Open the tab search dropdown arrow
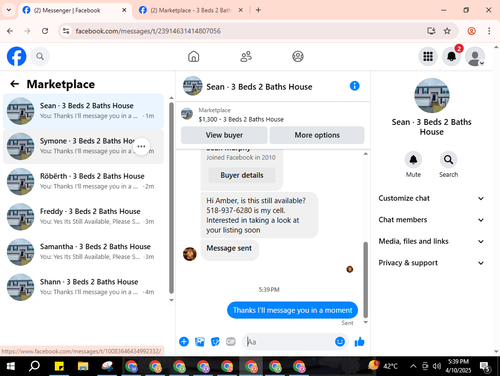 coord(9,10)
